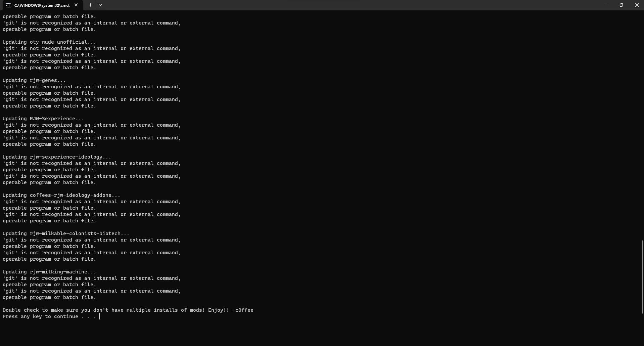
Task: Click the 'Updating rjw-genes...' line
Action: click(34, 80)
